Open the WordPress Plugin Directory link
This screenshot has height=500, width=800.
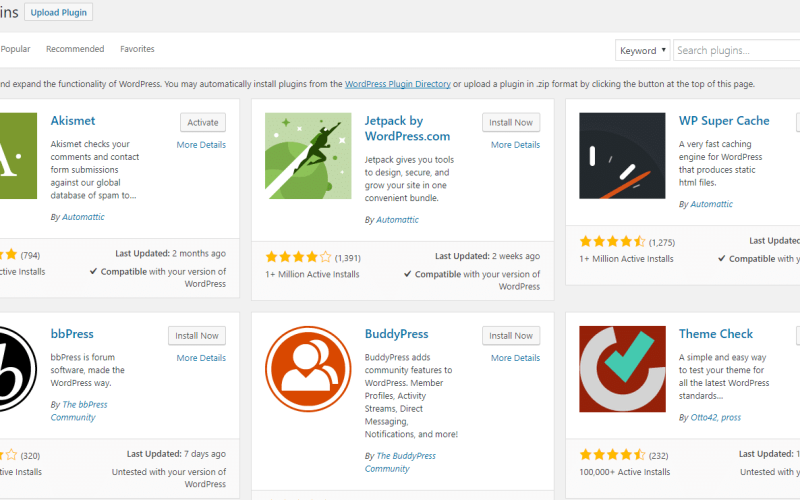tap(397, 84)
